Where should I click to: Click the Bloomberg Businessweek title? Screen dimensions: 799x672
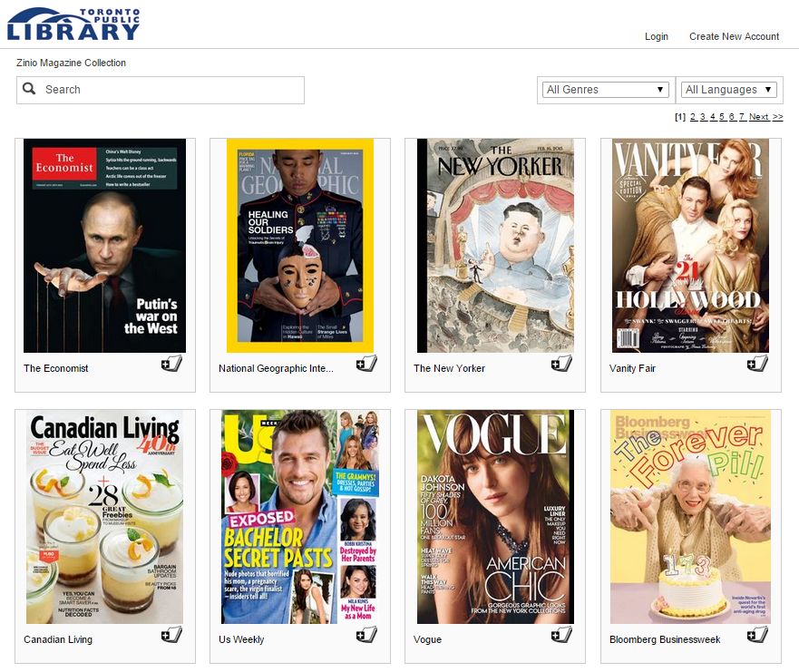pos(665,639)
